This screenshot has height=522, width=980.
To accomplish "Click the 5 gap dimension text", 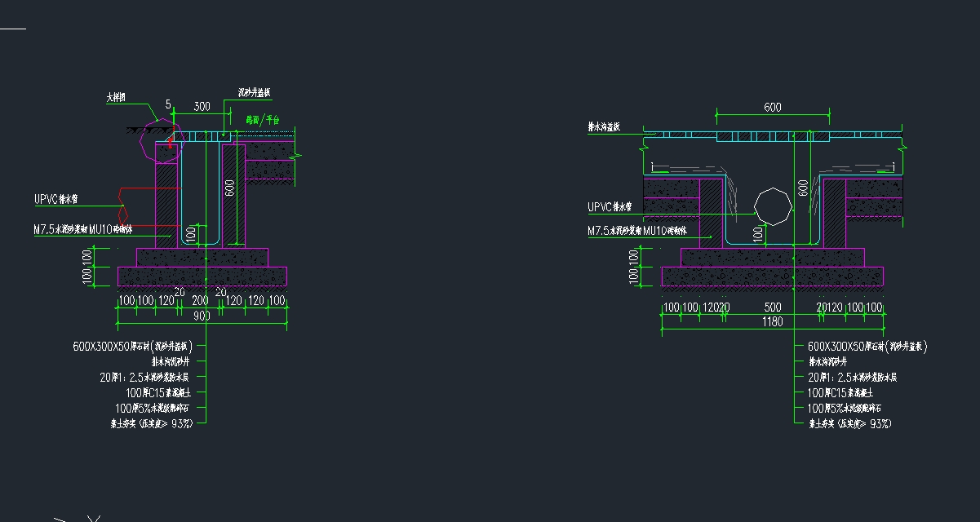I will coord(168,104).
